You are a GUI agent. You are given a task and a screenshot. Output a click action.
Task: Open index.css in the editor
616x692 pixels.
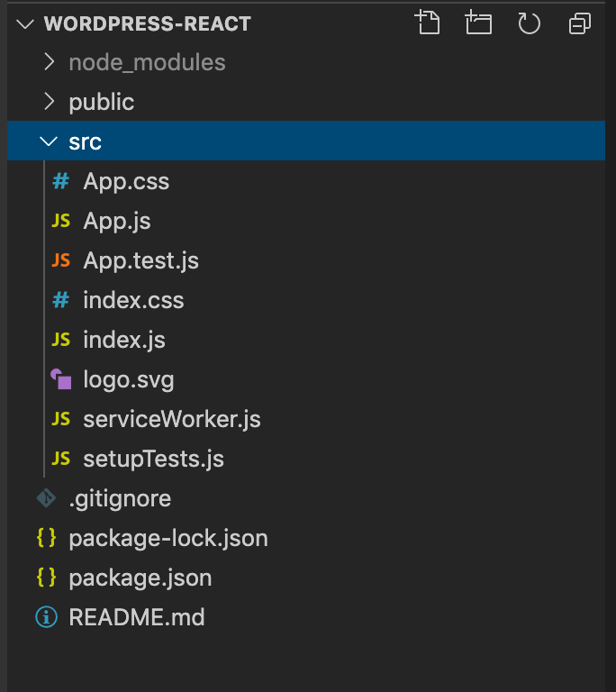[x=133, y=300]
